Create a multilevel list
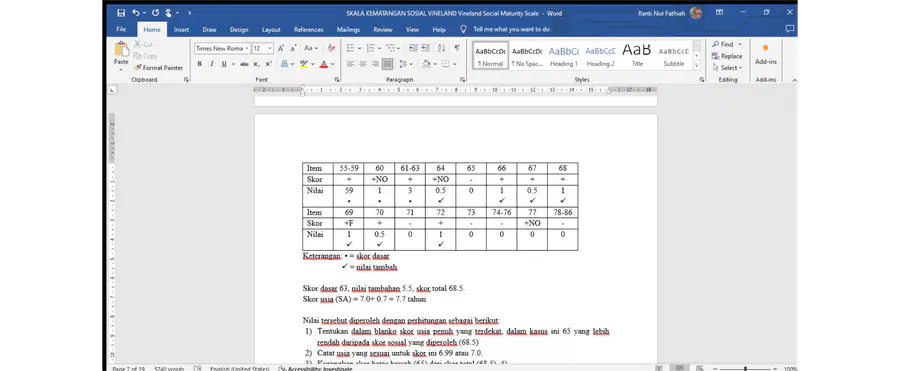Image resolution: width=900 pixels, height=371 pixels. point(390,48)
